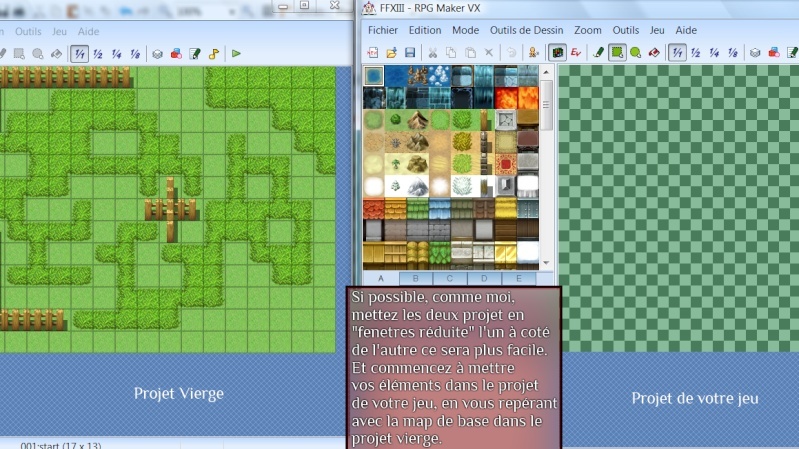Select the red carpet tile in palette
Screen dimensions: 799x449
coord(506,164)
